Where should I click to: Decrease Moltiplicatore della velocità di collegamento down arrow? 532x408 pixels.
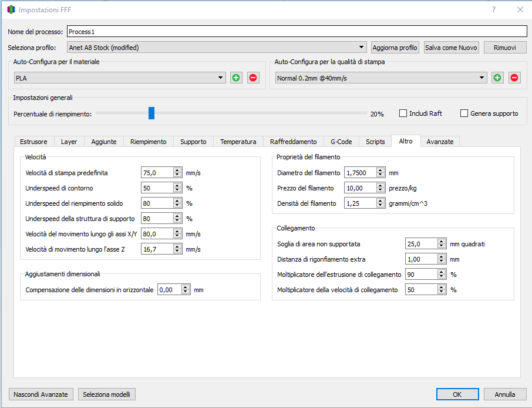(x=442, y=293)
